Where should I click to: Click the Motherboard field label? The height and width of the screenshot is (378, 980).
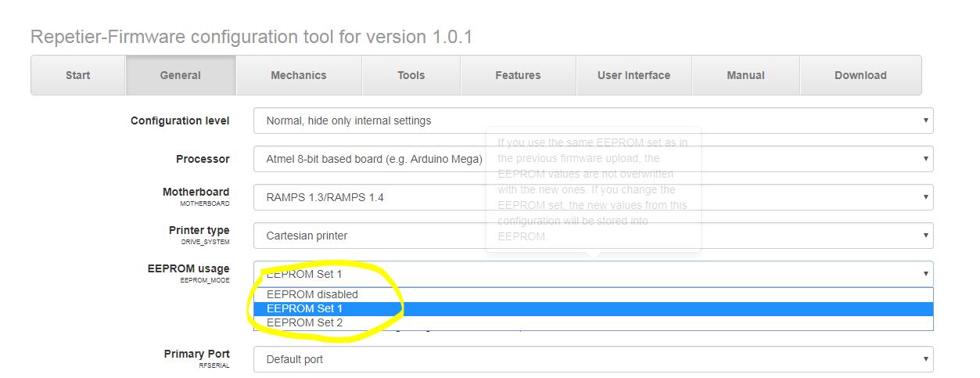pyautogui.click(x=196, y=192)
